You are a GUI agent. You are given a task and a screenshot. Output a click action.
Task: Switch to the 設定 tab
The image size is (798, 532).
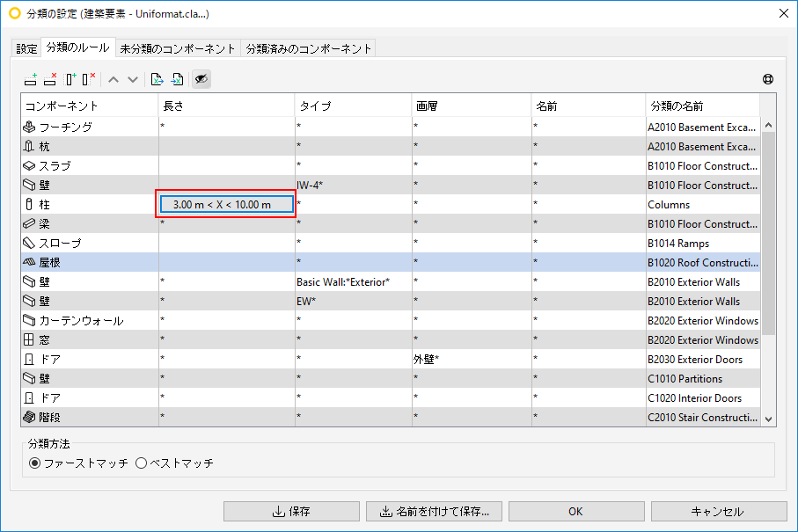click(x=26, y=49)
